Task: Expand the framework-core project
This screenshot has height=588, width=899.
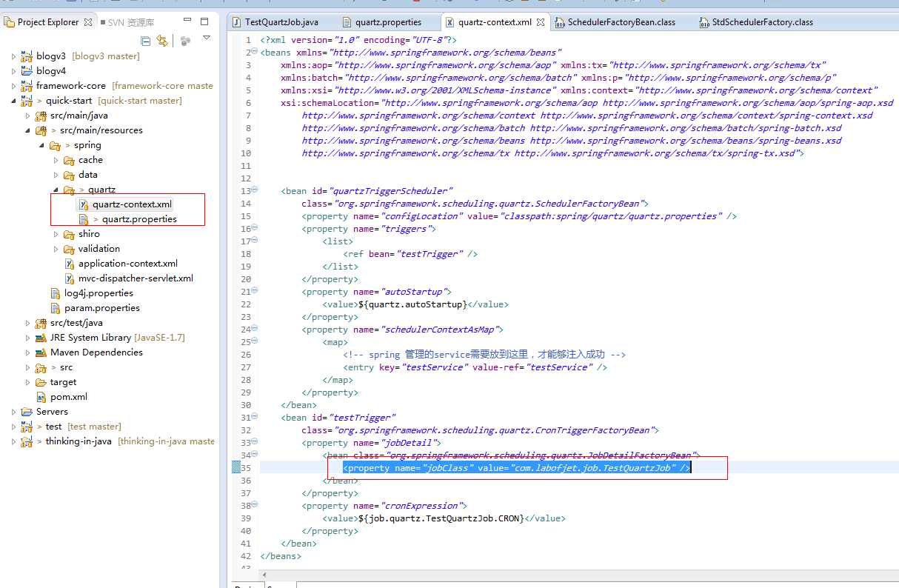Action: (14, 86)
